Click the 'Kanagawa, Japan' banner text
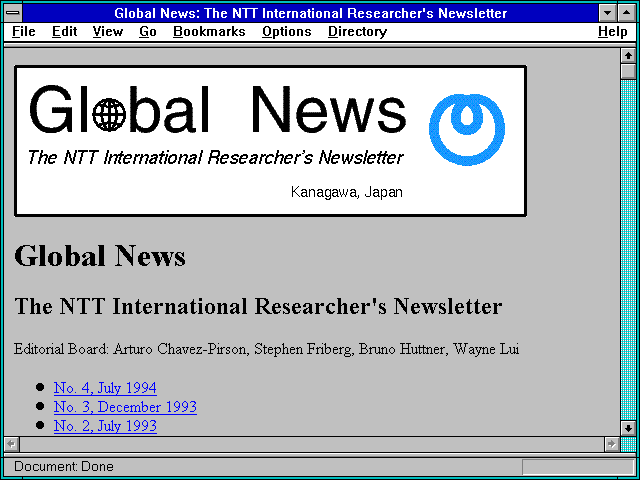This screenshot has height=480, width=640. [347, 192]
